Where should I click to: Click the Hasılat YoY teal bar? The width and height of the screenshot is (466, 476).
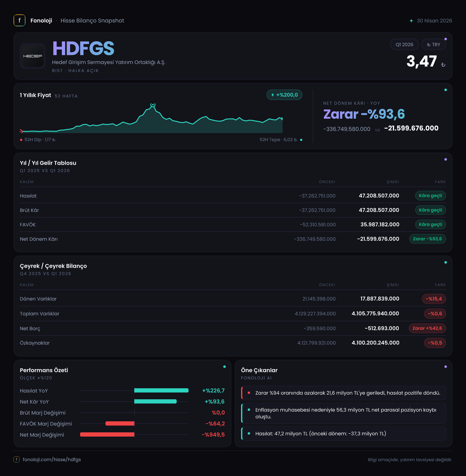tap(161, 391)
